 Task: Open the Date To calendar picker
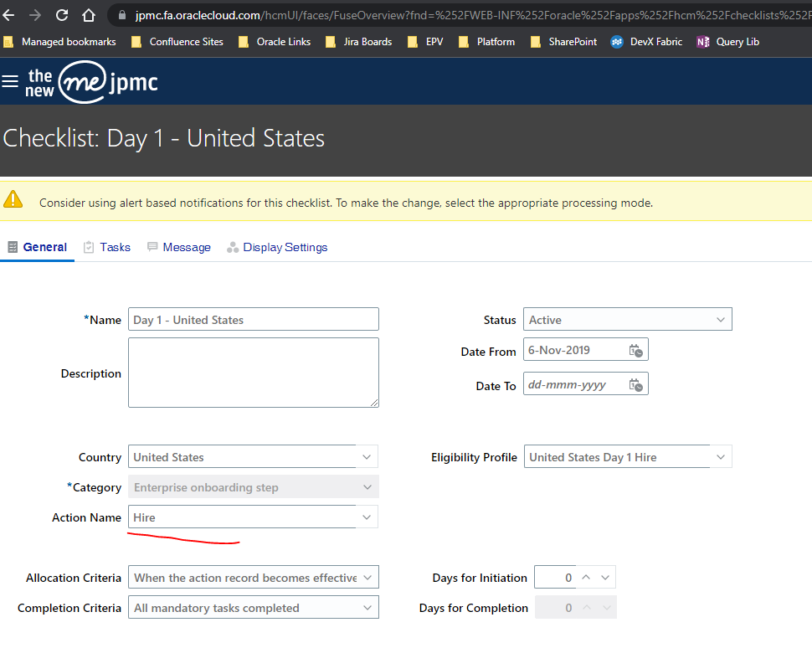tap(635, 383)
